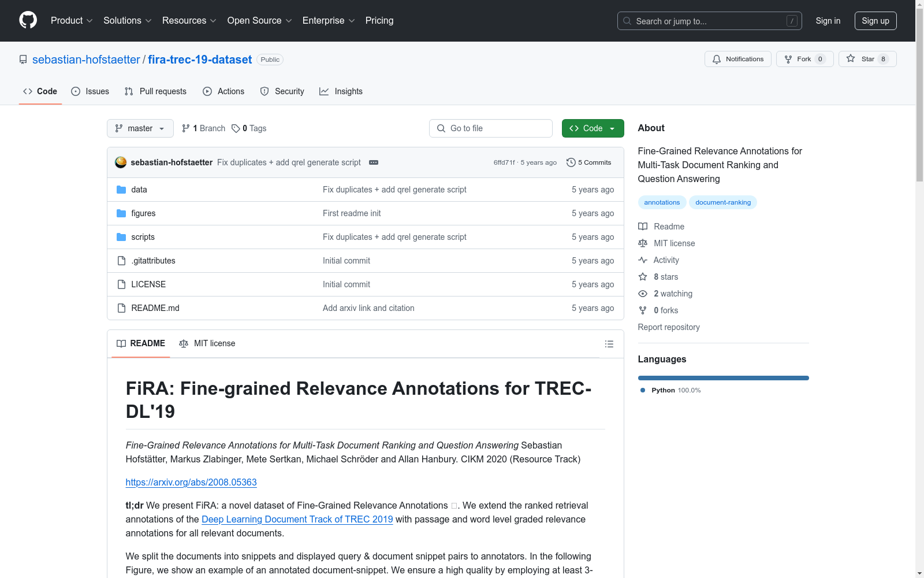Open the figures folder icon
This screenshot has height=578, width=924.
click(x=121, y=213)
